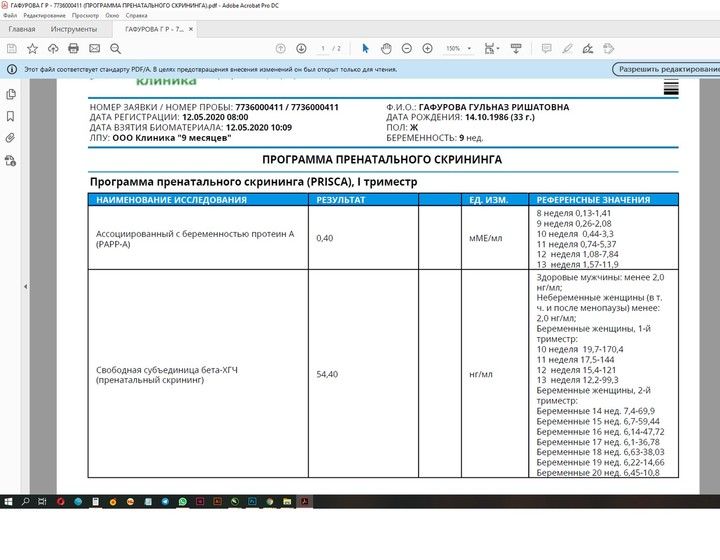720x560 pixels.
Task: Add document to favorites with star icon
Action: (x=32, y=48)
